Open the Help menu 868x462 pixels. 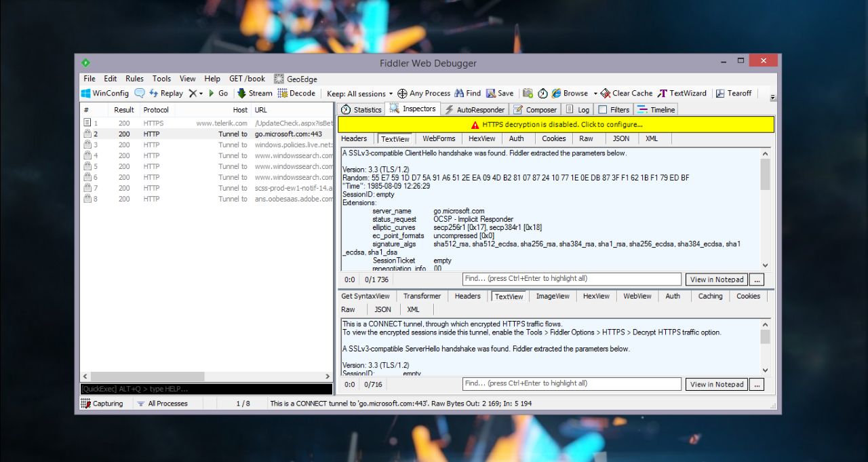212,79
